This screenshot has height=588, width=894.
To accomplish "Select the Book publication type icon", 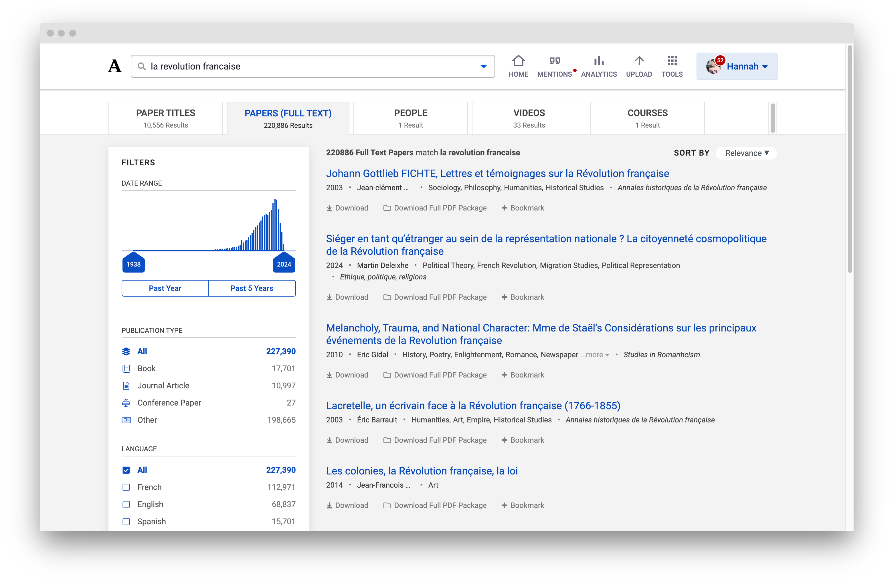I will [126, 369].
